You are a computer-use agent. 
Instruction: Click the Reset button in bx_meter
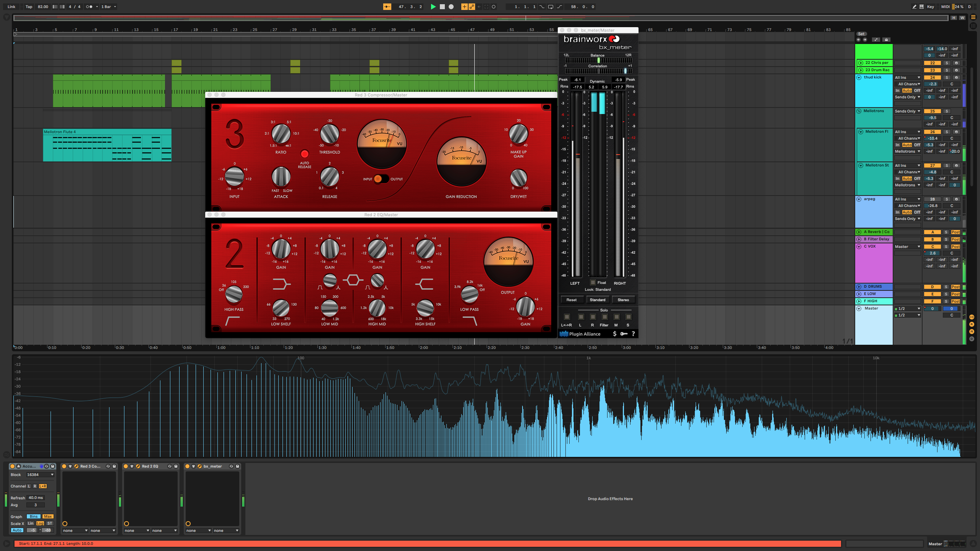(x=571, y=300)
